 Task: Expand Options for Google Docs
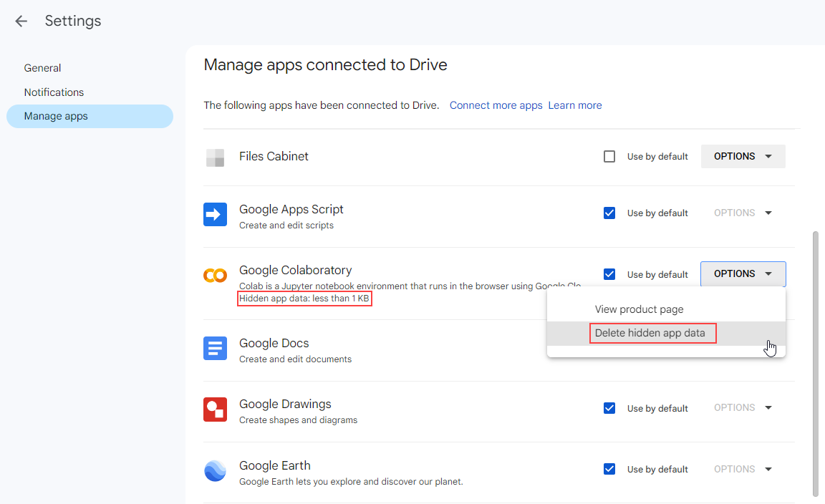tap(743, 348)
